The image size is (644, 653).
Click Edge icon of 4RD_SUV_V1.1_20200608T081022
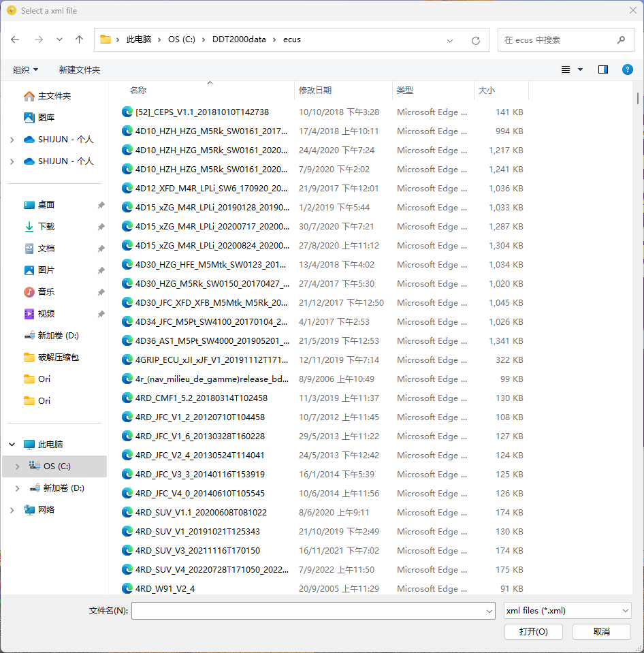(127, 512)
